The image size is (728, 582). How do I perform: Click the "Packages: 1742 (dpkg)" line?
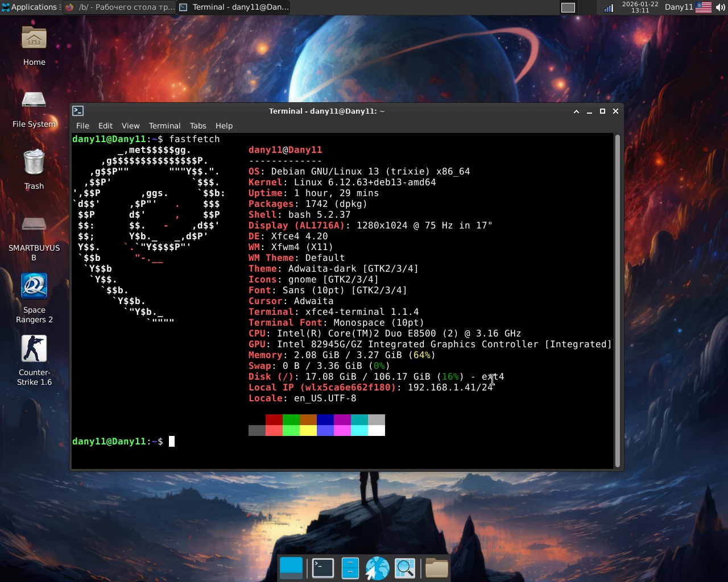(308, 204)
